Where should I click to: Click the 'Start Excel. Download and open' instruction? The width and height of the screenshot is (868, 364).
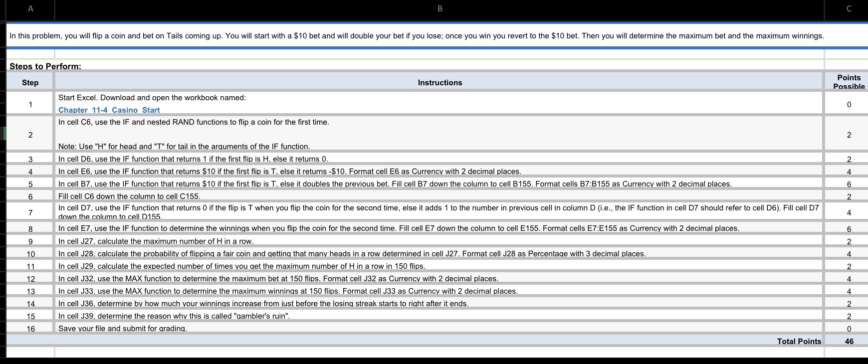click(152, 98)
